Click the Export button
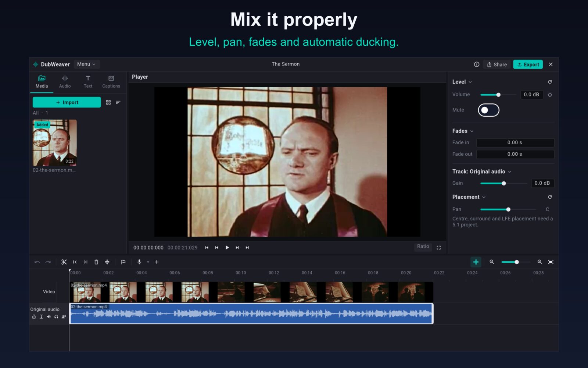The height and width of the screenshot is (368, 588). (x=528, y=64)
